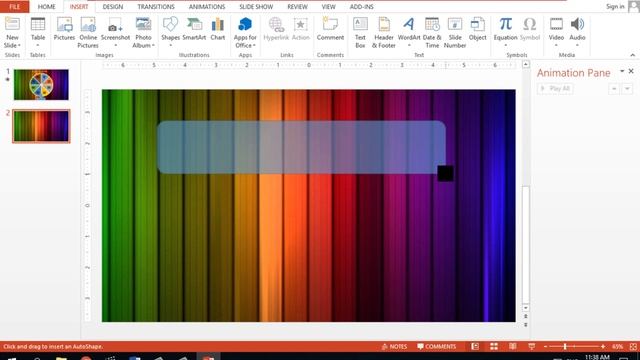Open the FILE tab
The width and height of the screenshot is (640, 360).
[x=15, y=7]
